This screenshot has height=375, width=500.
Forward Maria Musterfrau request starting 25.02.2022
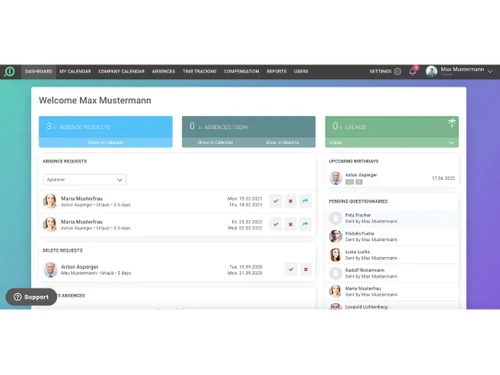point(305,224)
